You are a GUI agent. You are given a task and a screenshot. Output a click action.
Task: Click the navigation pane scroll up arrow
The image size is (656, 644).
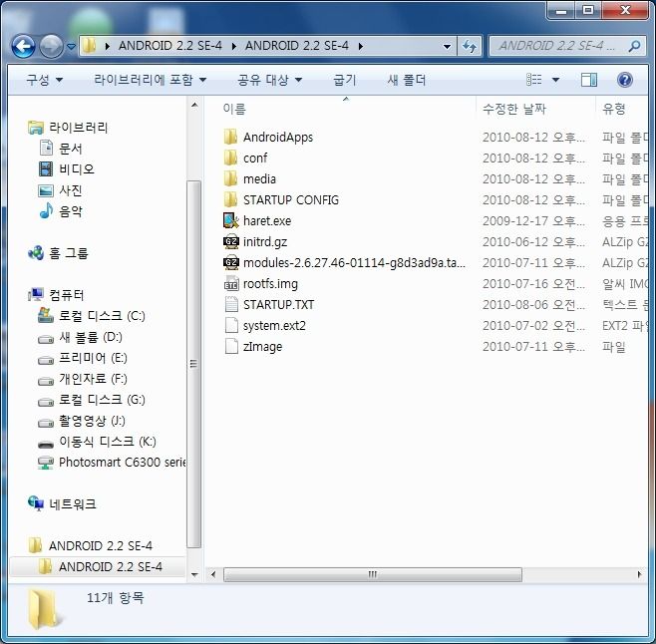[x=194, y=105]
